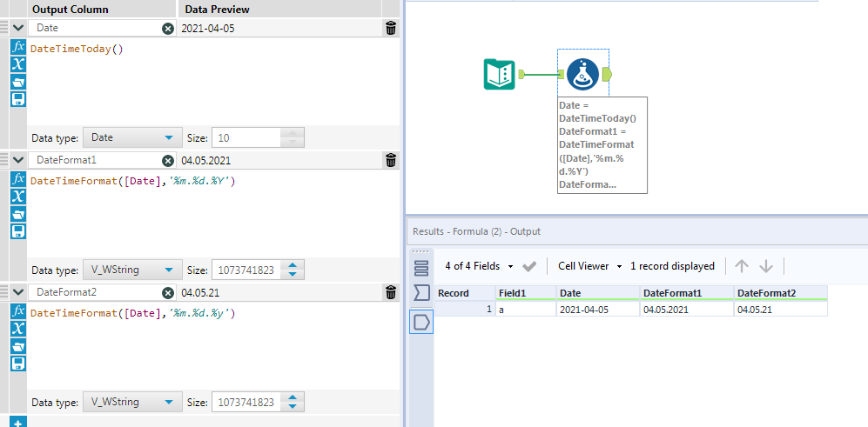Open functions list for DateFormat1 expression
868x427 pixels.
coord(18,178)
